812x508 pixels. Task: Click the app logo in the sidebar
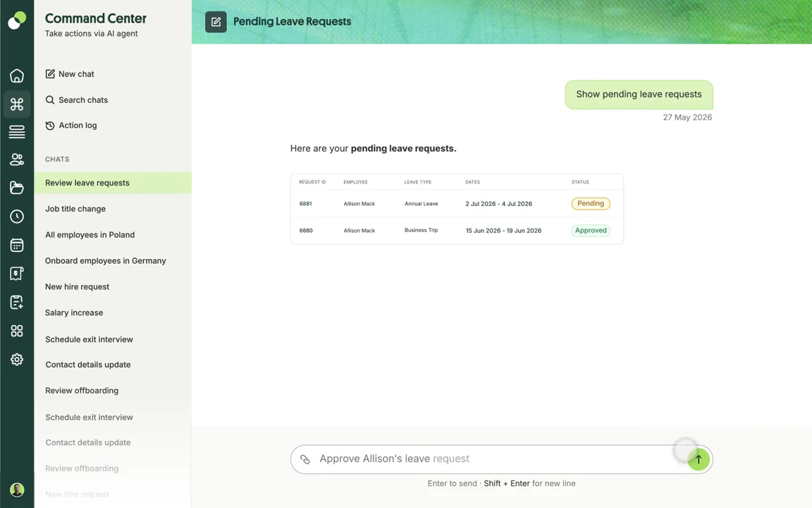coord(17,20)
